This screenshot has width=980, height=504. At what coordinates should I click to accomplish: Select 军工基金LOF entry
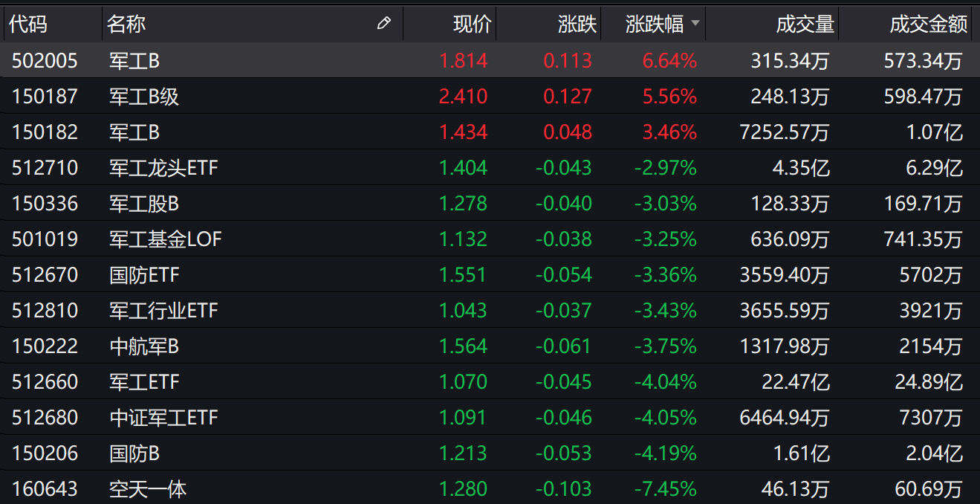(165, 239)
